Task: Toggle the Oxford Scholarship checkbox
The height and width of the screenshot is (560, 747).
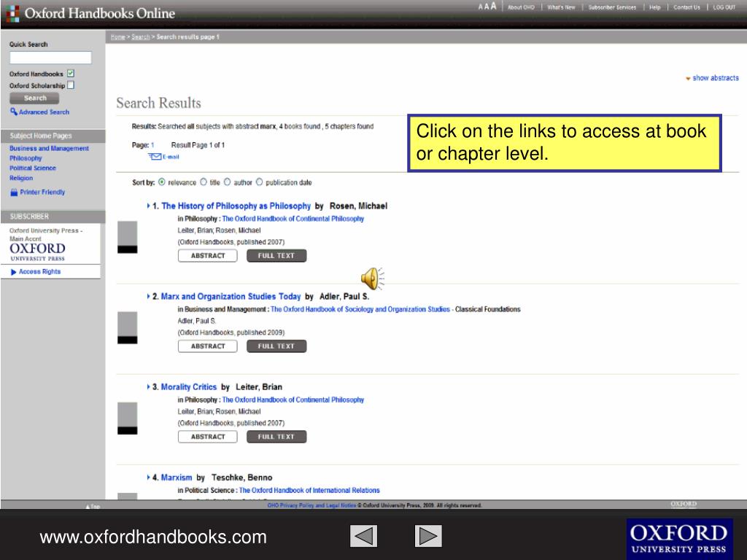Action: click(x=71, y=85)
